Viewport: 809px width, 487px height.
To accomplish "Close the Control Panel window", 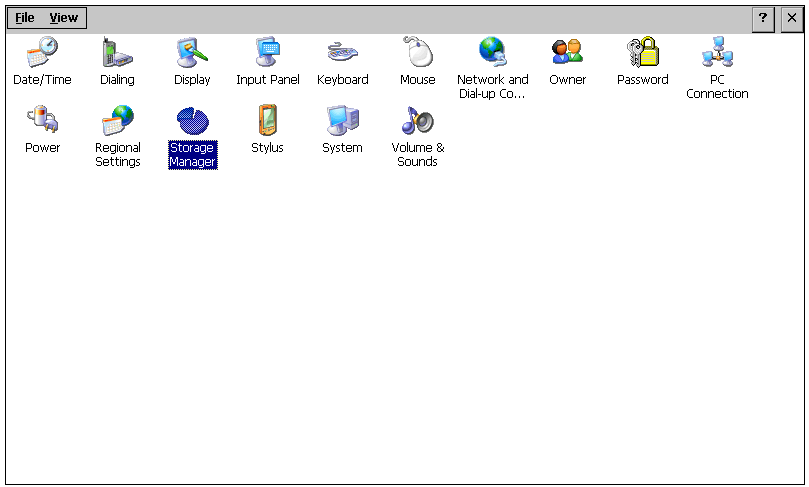I will click(x=791, y=19).
